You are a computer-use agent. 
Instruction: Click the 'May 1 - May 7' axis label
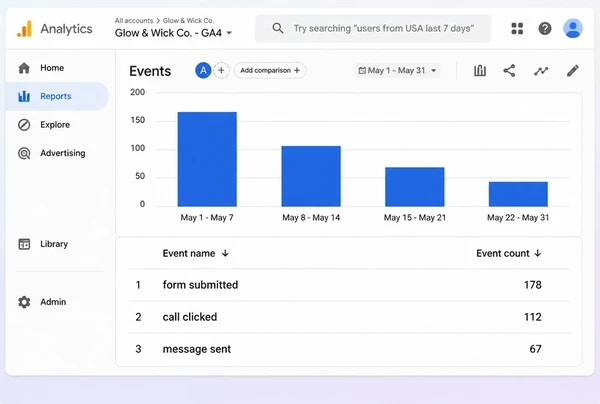point(207,218)
